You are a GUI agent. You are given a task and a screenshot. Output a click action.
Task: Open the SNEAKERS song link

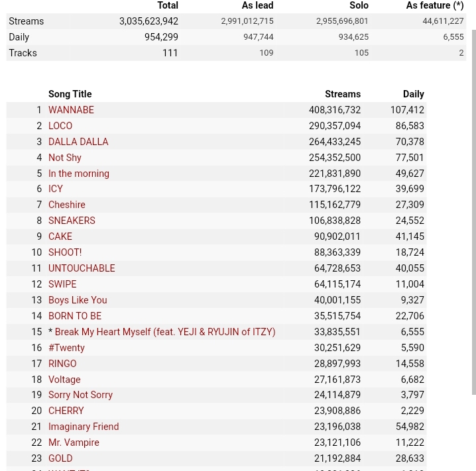(x=72, y=221)
